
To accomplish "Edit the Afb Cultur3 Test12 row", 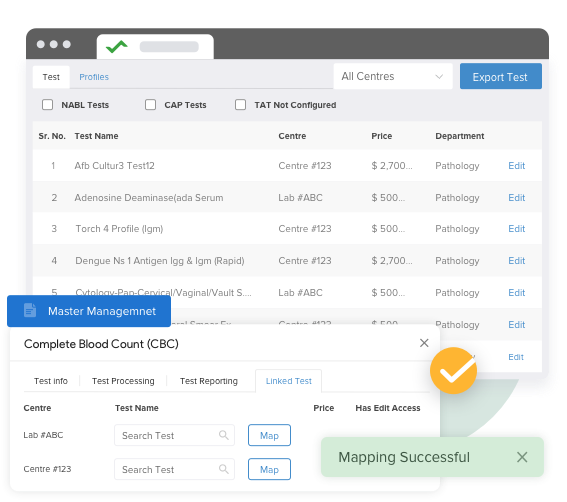I will point(516,166).
